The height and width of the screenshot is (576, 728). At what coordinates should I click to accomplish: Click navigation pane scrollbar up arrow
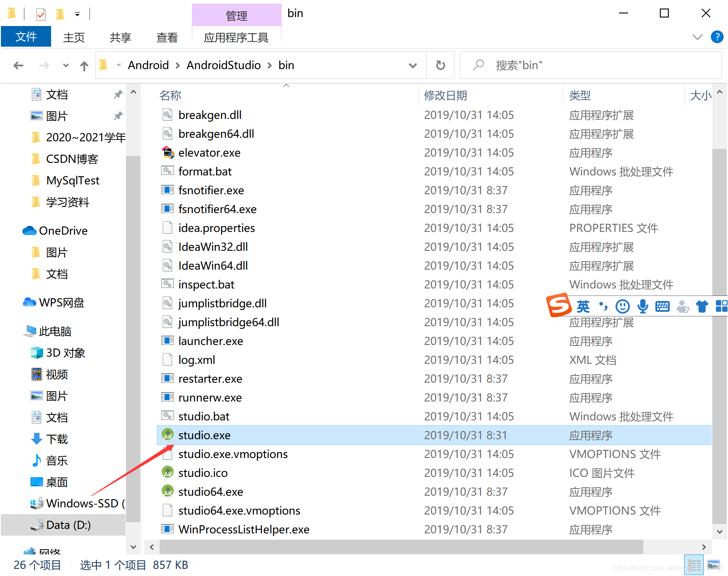pyautogui.click(x=133, y=92)
